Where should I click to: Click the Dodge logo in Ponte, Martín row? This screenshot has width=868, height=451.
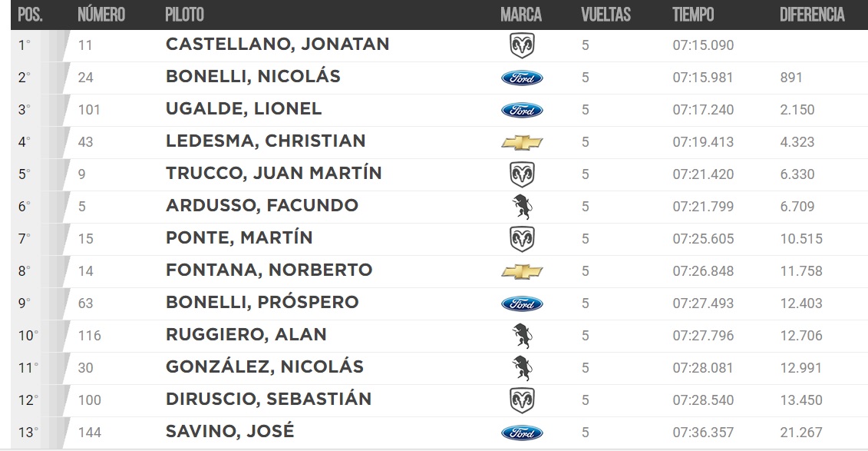(x=522, y=239)
